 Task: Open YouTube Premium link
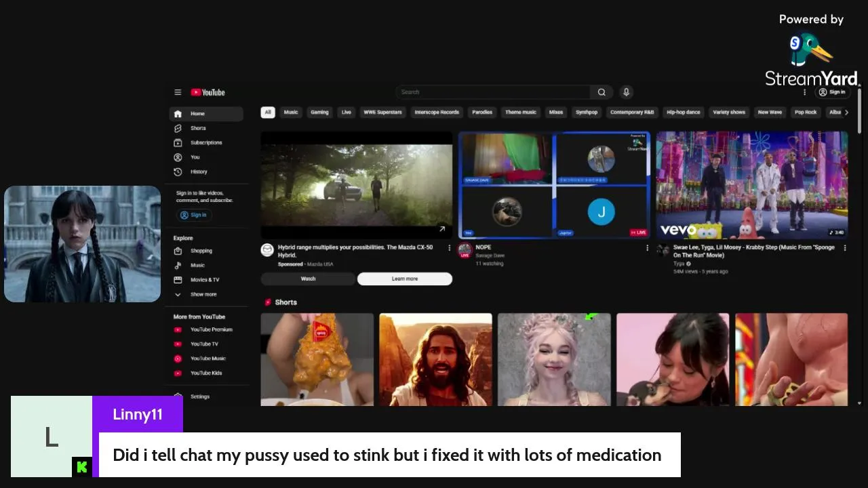point(206,330)
